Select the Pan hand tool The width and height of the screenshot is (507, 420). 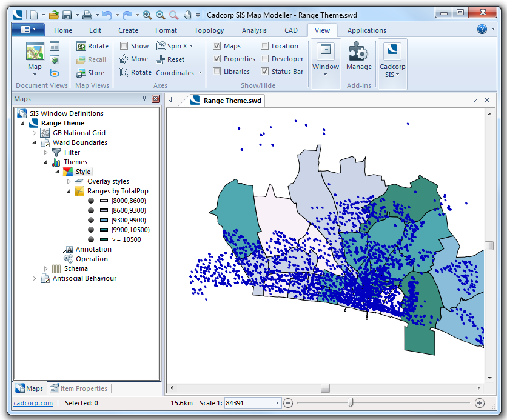[x=187, y=14]
